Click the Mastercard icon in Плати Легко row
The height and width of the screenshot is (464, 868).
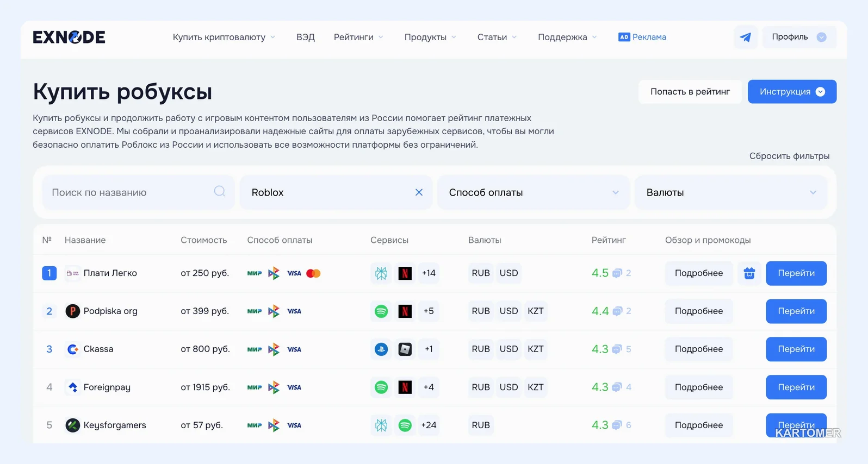pyautogui.click(x=313, y=273)
